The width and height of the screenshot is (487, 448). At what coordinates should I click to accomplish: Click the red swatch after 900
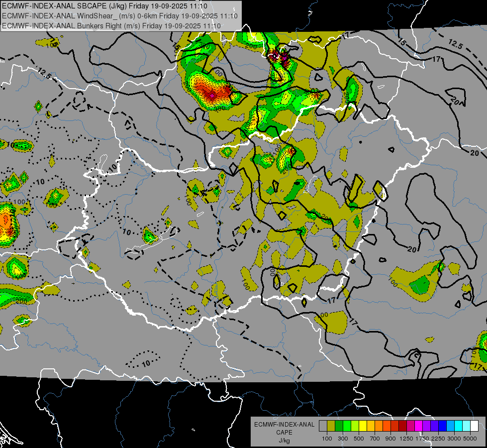click(395, 426)
